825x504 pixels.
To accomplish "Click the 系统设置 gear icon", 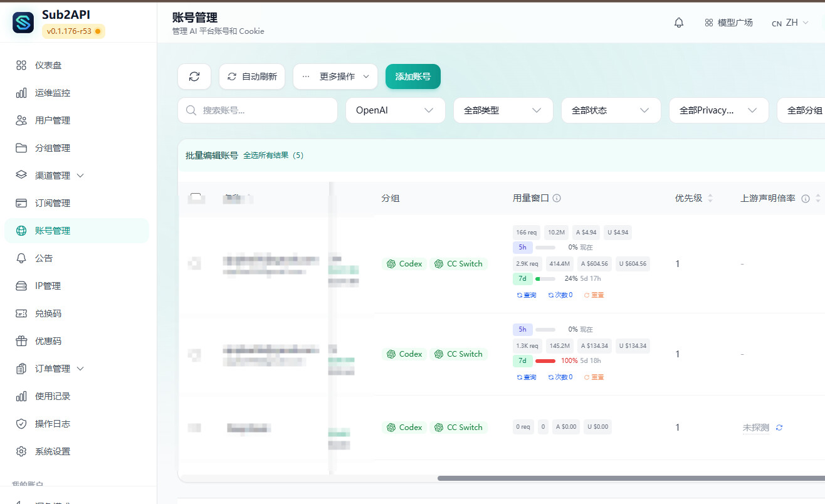I will coord(21,451).
